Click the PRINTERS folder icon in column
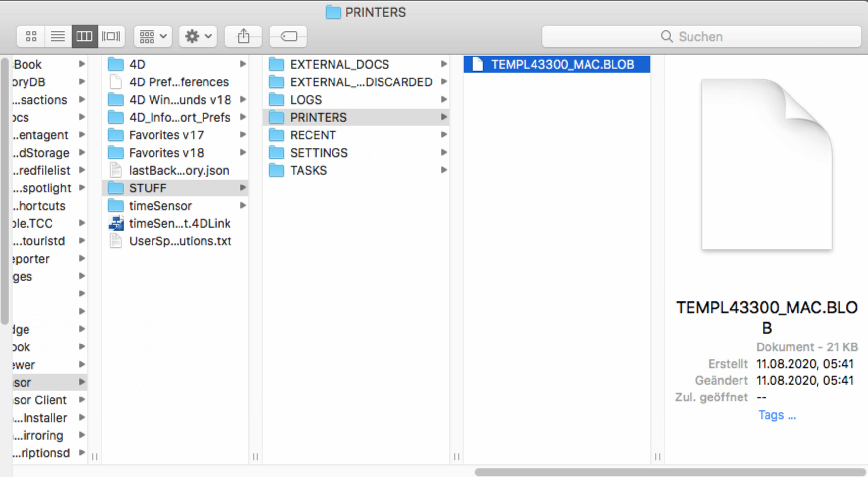The height and width of the screenshot is (477, 868). tap(277, 117)
